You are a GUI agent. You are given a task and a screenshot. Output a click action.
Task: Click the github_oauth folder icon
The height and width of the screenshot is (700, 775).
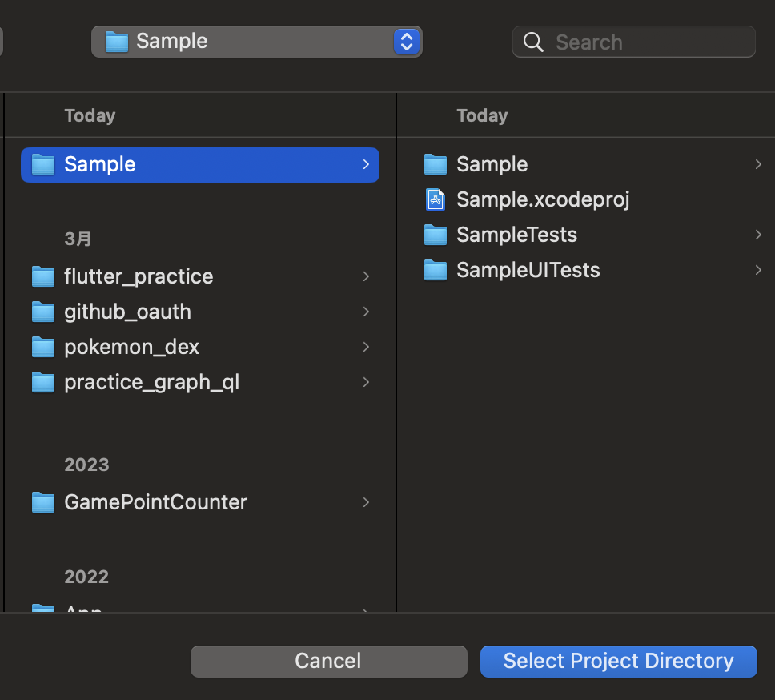click(x=42, y=312)
